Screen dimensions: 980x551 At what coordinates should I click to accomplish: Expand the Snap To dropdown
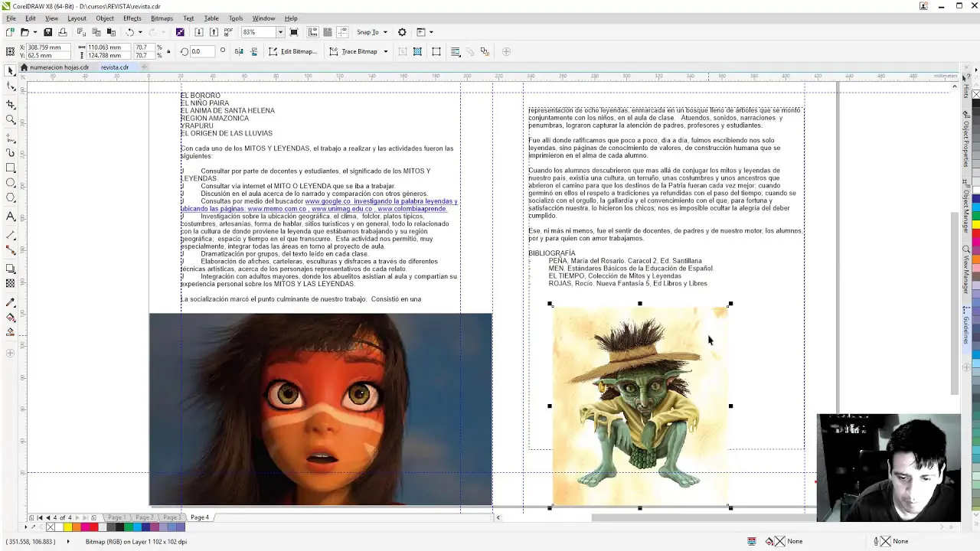click(384, 32)
